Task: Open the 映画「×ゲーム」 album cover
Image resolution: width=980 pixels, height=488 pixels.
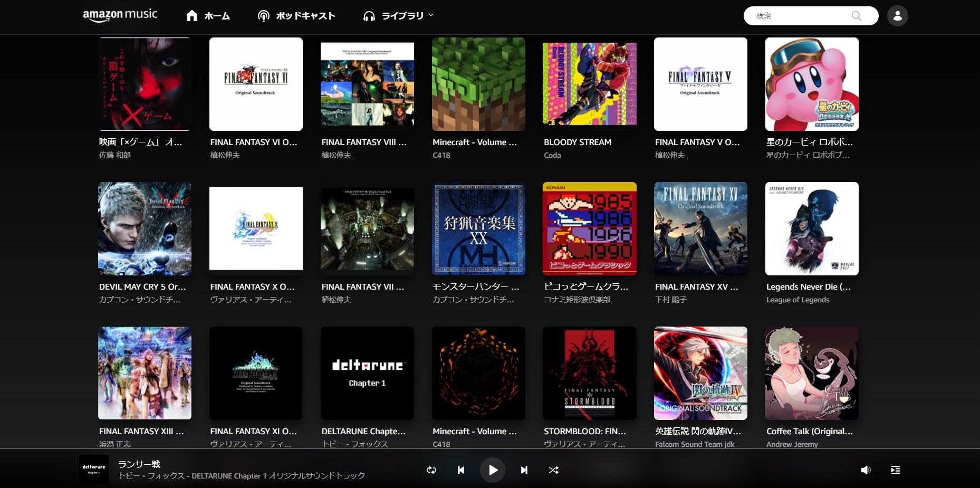Action: (x=145, y=84)
